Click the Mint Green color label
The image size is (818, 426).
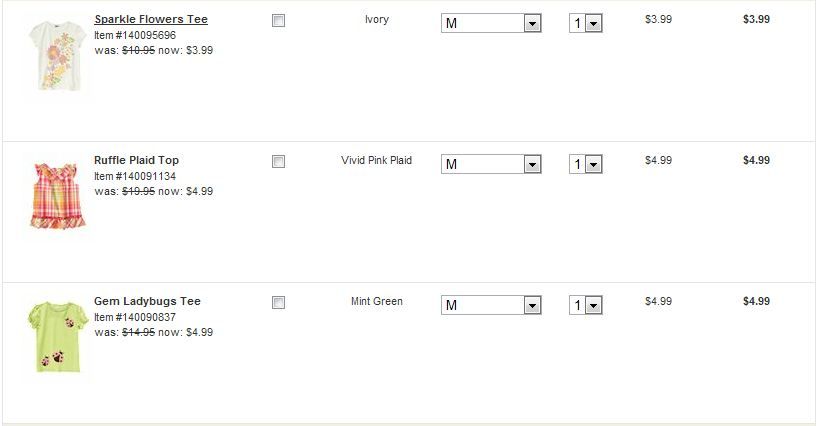pos(377,301)
